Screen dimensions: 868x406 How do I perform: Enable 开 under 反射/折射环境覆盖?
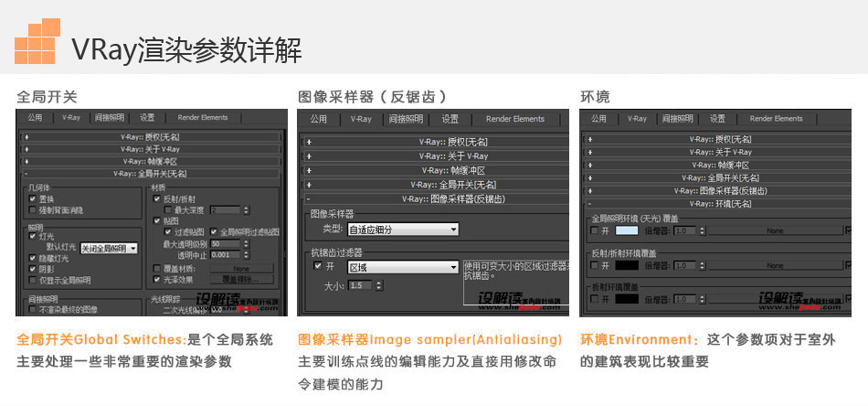(594, 266)
